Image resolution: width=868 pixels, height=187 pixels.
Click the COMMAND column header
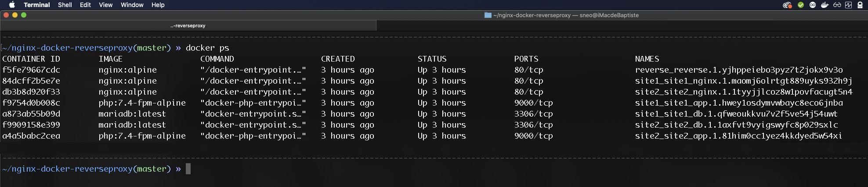(x=217, y=59)
